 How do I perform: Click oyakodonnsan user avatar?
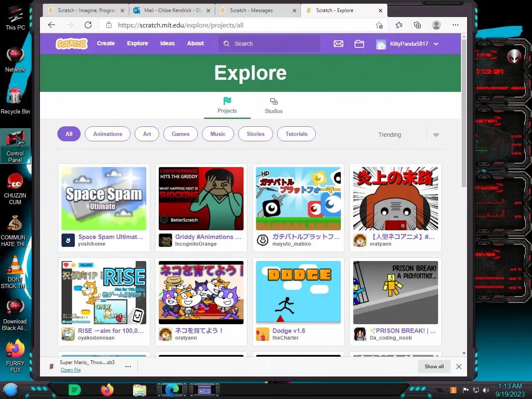[x=68, y=334]
